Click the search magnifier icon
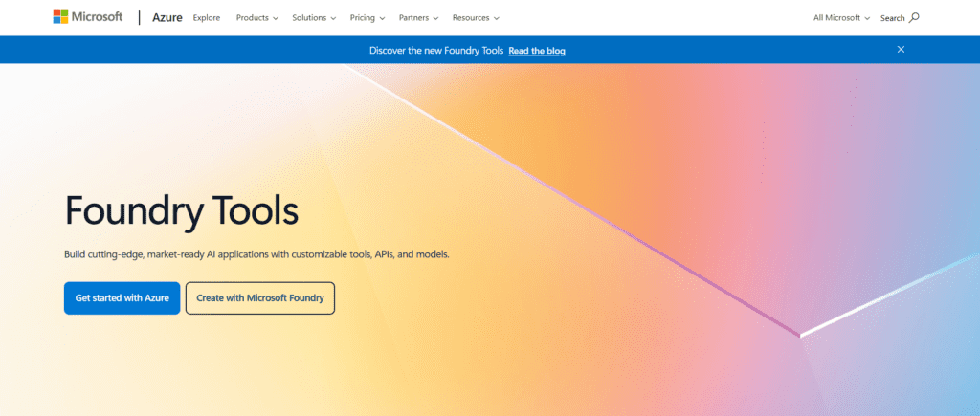This screenshot has width=980, height=416. (914, 17)
